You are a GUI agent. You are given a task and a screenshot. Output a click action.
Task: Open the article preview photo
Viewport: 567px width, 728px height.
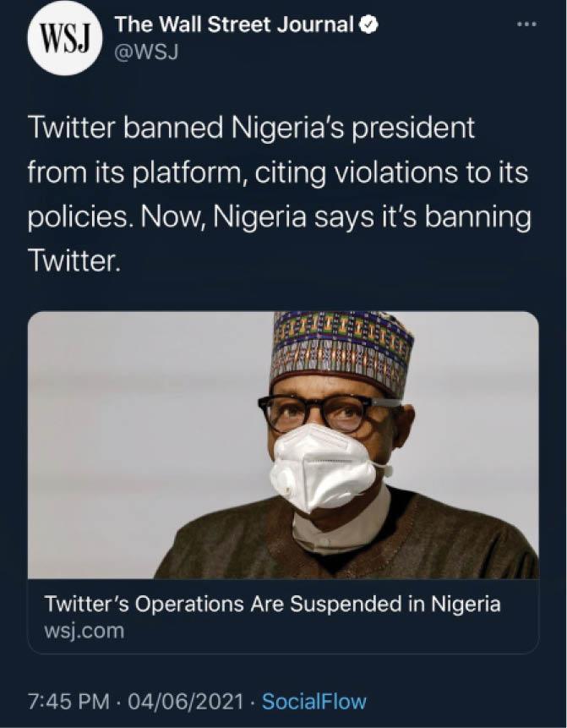coord(283,445)
